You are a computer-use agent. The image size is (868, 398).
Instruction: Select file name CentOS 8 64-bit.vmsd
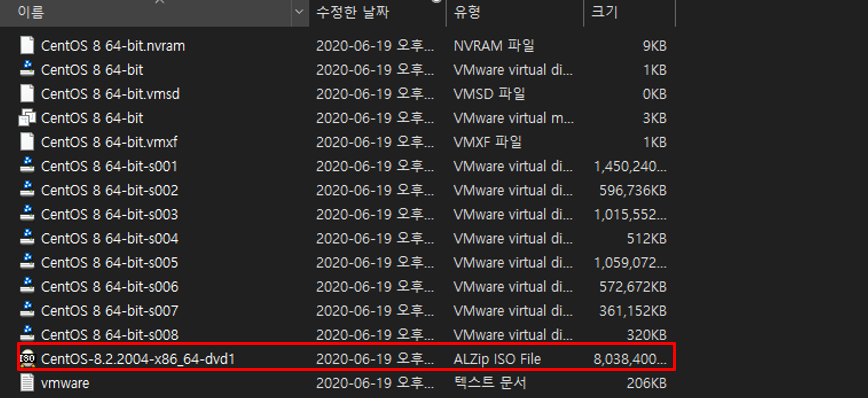pyautogui.click(x=110, y=94)
